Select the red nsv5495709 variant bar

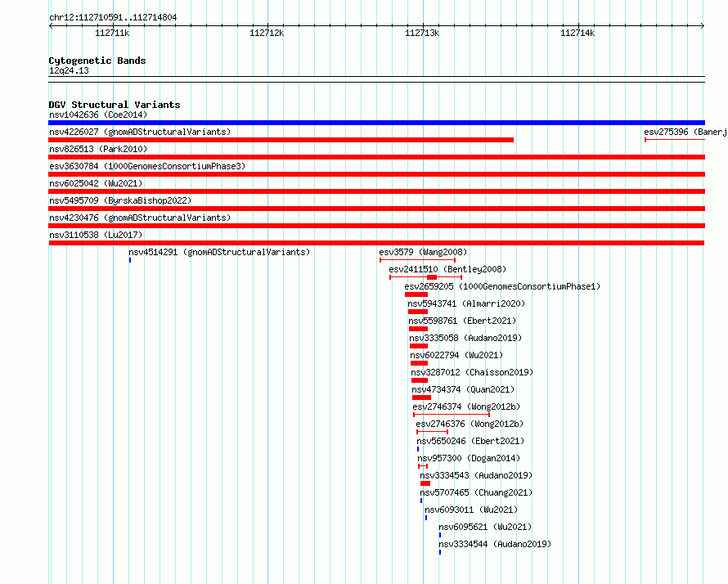[376, 209]
